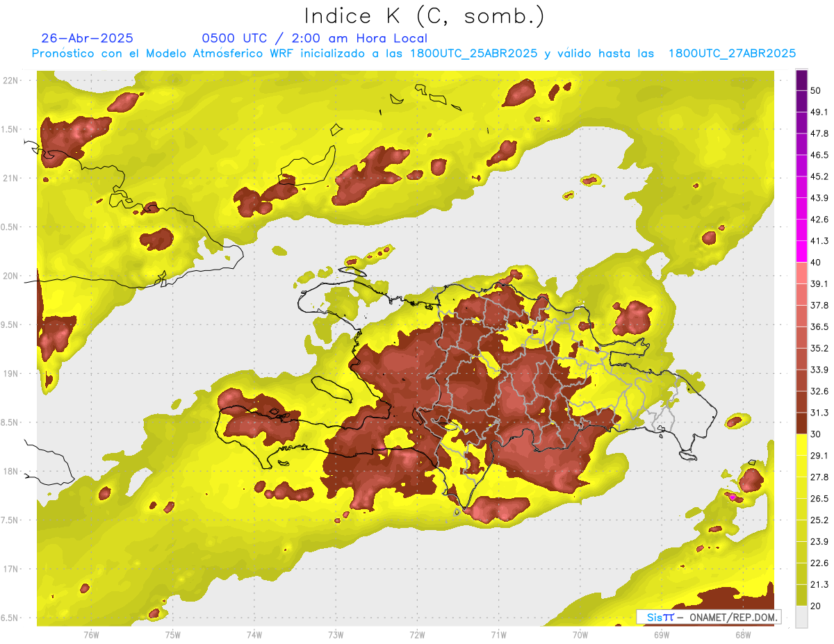Click the '75W' longitude label
The width and height of the screenshot is (834, 644).
(172, 634)
